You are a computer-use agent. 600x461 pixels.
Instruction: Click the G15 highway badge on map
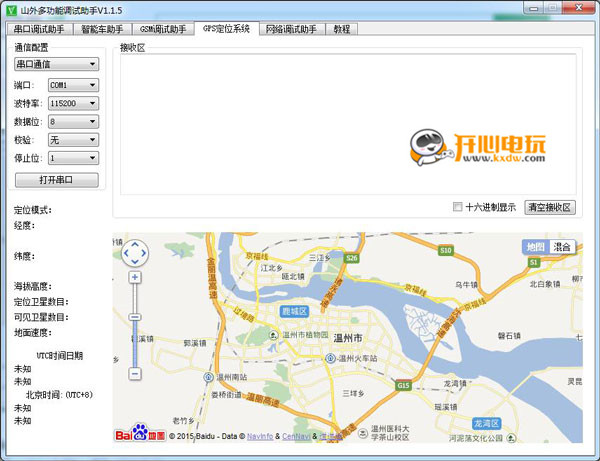(403, 385)
